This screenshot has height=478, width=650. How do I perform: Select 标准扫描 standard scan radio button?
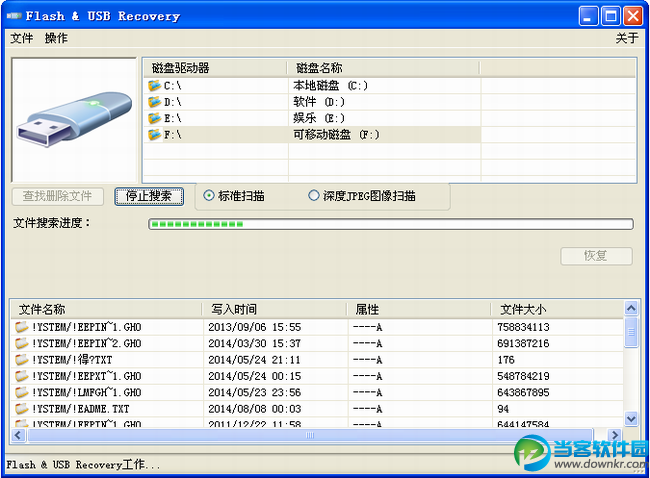(209, 195)
